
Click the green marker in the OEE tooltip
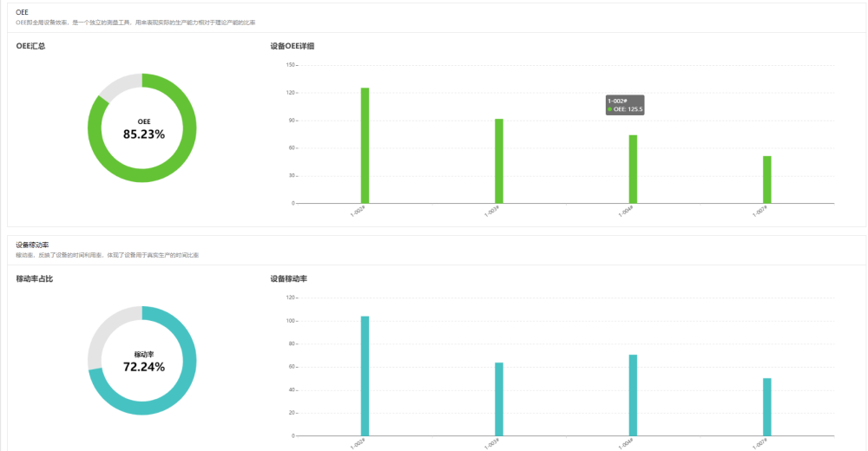tap(610, 109)
